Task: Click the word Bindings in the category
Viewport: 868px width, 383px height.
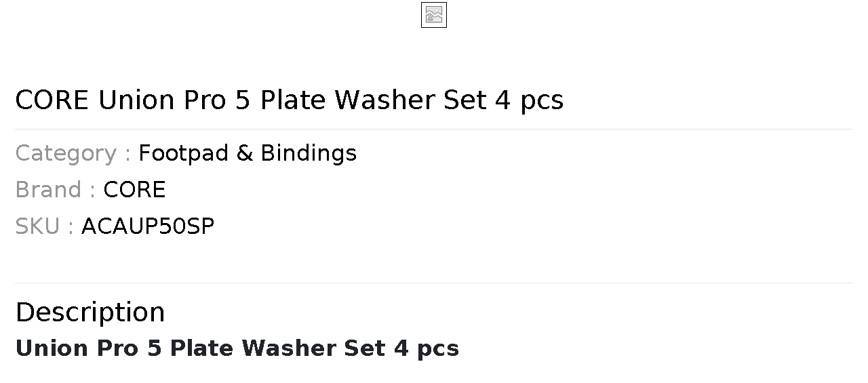Action: (309, 153)
